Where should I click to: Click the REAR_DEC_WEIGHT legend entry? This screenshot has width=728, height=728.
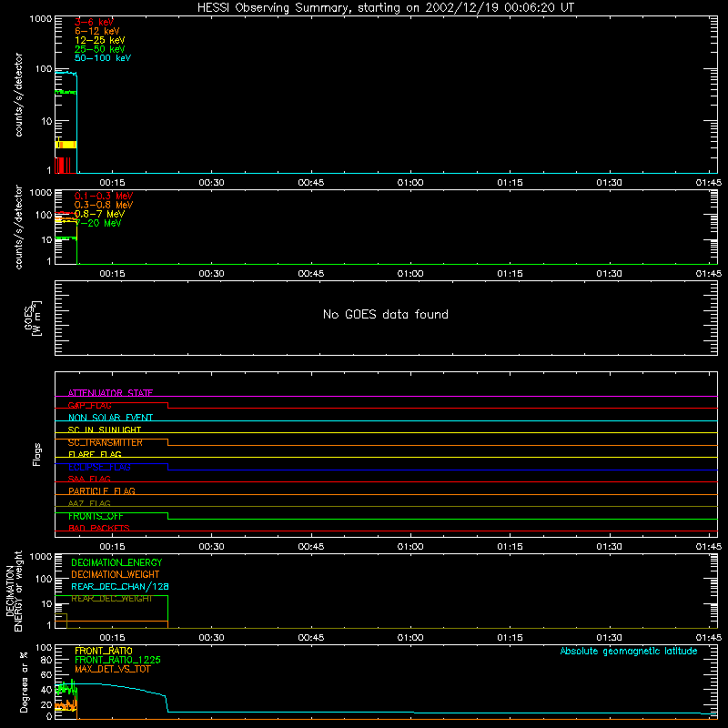111,599
